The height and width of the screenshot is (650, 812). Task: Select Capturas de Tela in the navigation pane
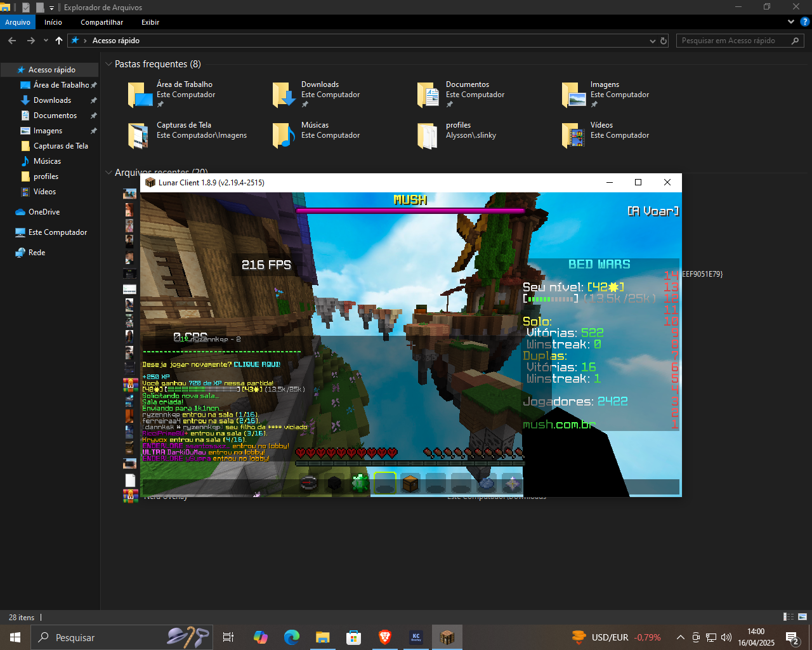coord(49,146)
